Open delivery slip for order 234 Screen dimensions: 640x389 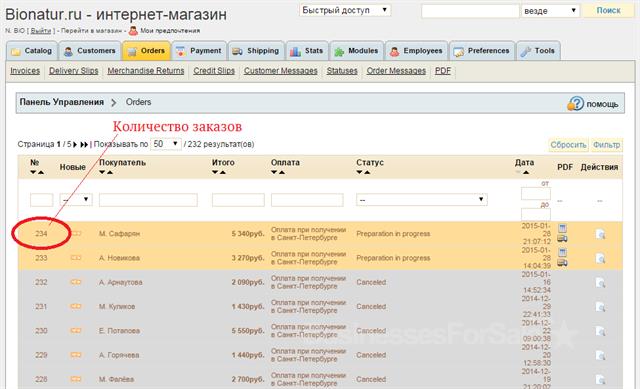coord(562,238)
